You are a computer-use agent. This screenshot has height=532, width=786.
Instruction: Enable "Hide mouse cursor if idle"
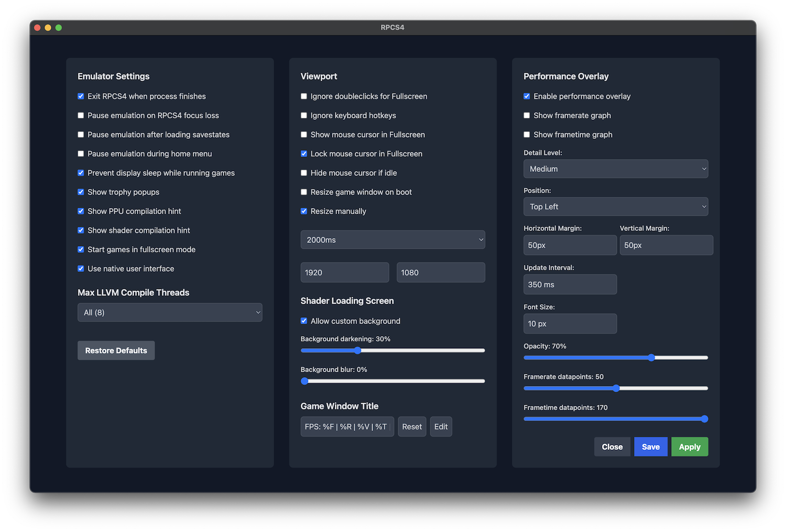point(304,173)
